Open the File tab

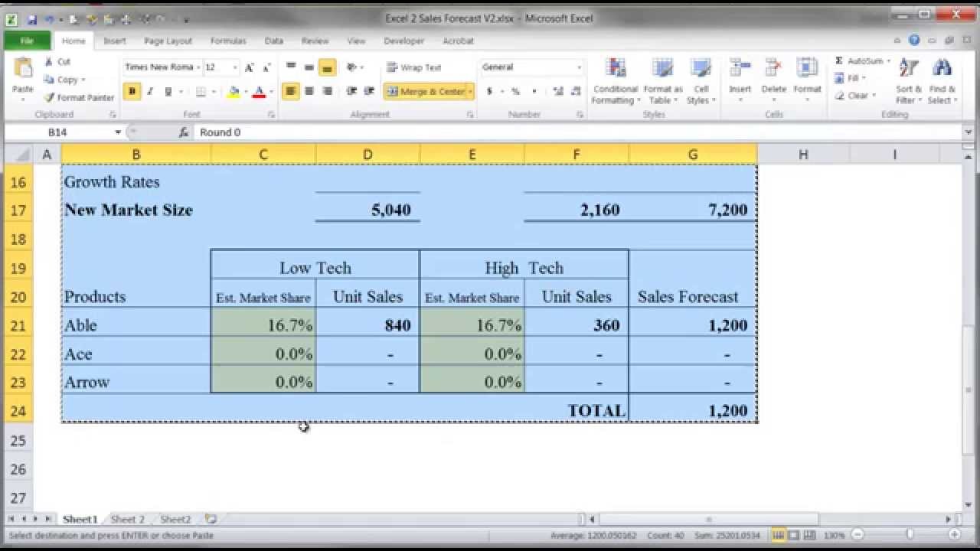(x=27, y=41)
